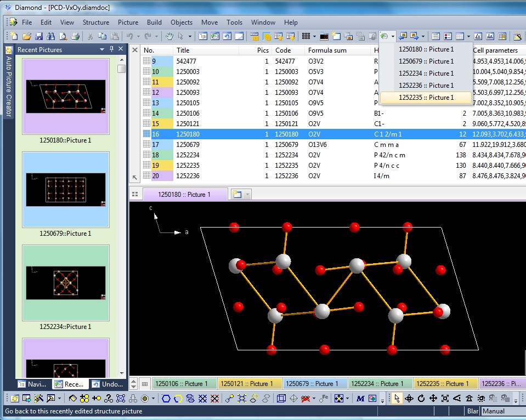Select table row 17 titled 1250679
526x420 pixels.
(x=188, y=145)
